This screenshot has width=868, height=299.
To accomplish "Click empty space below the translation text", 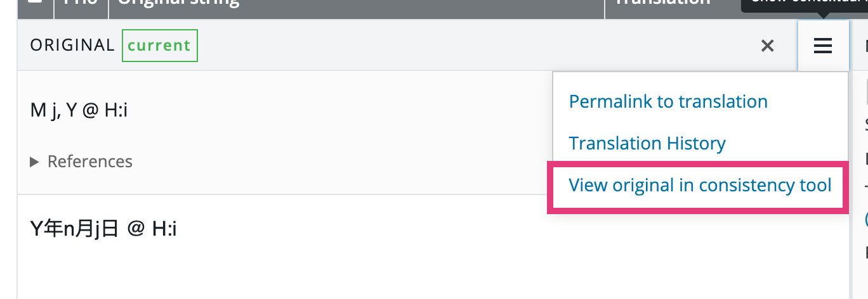I will tap(254, 272).
